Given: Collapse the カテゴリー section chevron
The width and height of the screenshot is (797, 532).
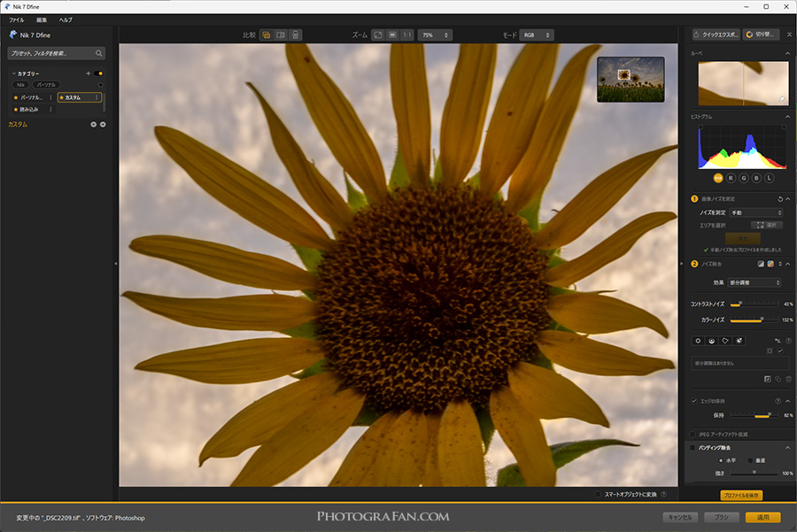Looking at the screenshot, I should 13,73.
